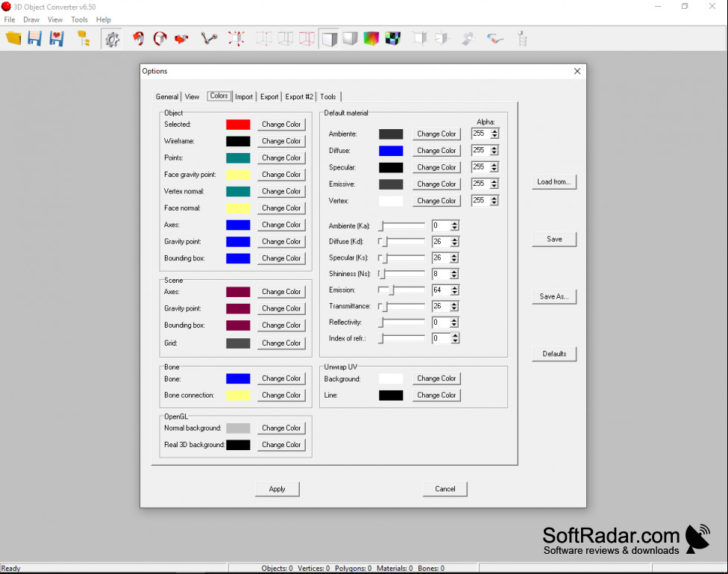Open the Draw menu
The height and width of the screenshot is (574, 728).
31,19
